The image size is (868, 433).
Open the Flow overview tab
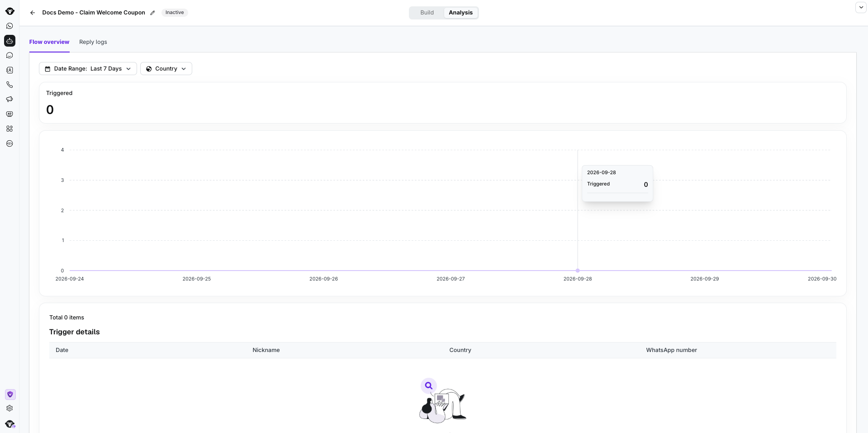pos(49,42)
